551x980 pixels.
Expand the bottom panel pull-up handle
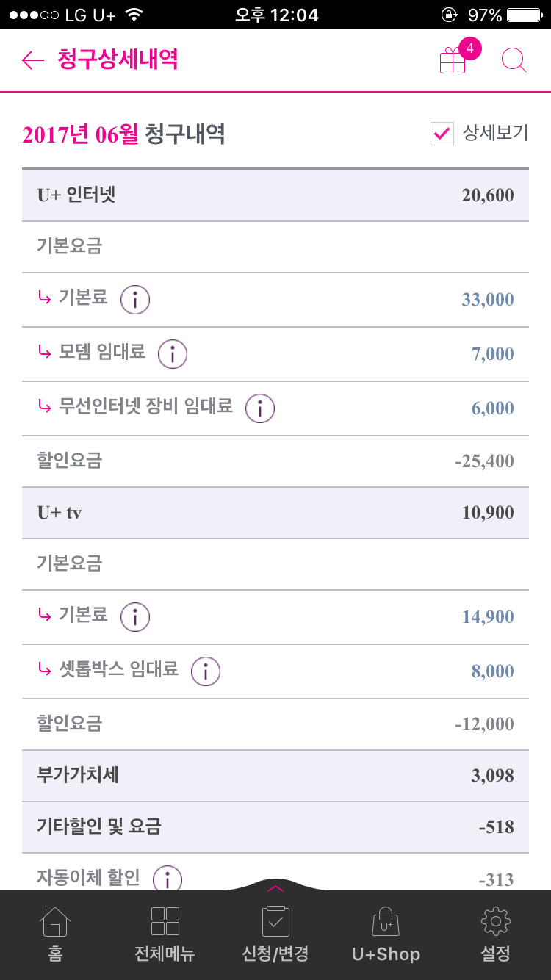coord(275,887)
